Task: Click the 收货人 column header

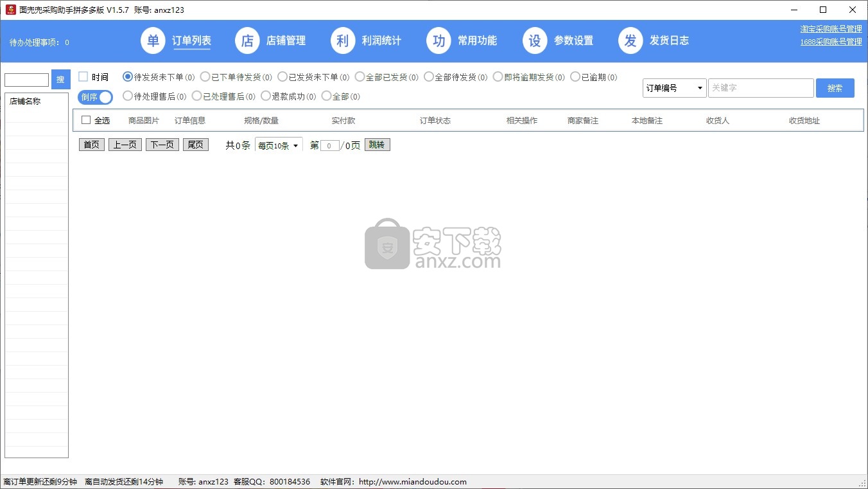Action: 718,120
